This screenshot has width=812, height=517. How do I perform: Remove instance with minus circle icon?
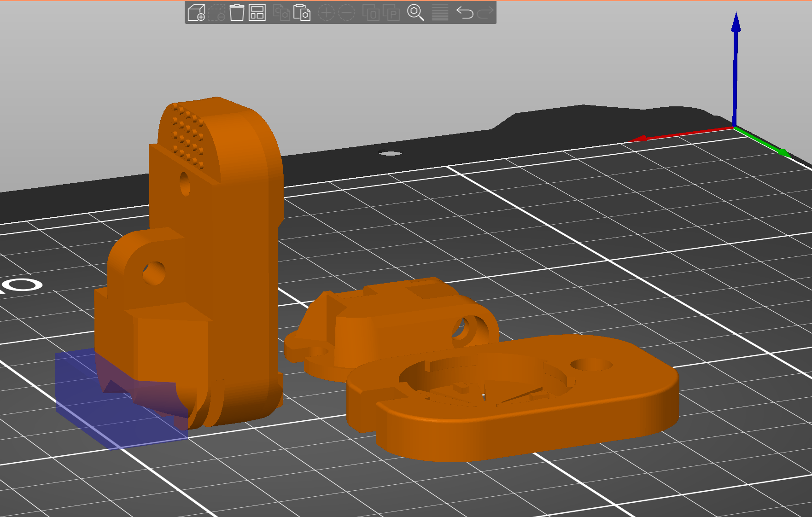[346, 12]
